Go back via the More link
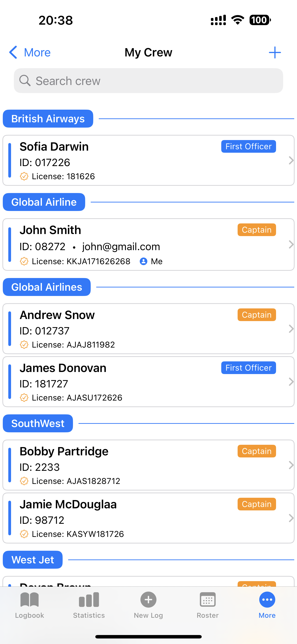297x644 pixels. pos(37,53)
